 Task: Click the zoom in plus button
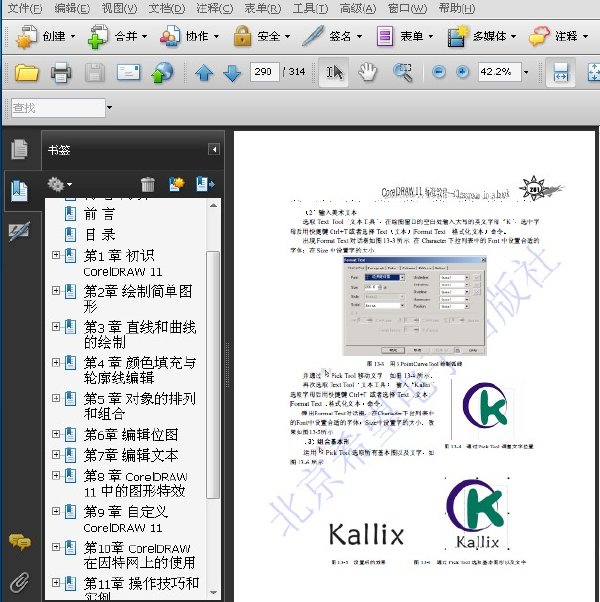[x=463, y=72]
